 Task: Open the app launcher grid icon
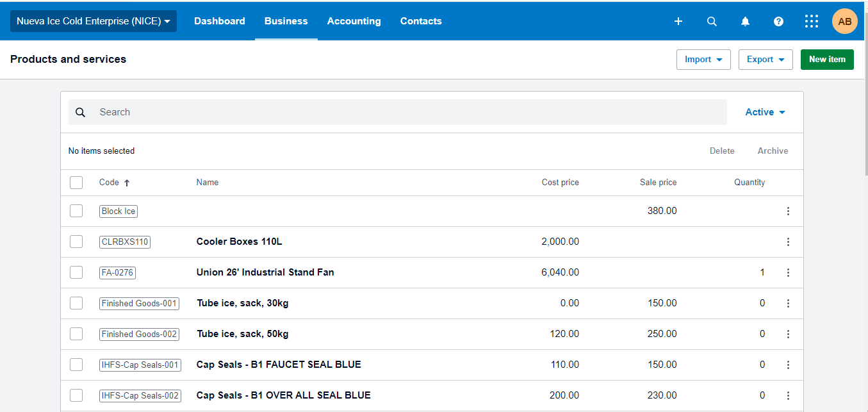(x=812, y=21)
